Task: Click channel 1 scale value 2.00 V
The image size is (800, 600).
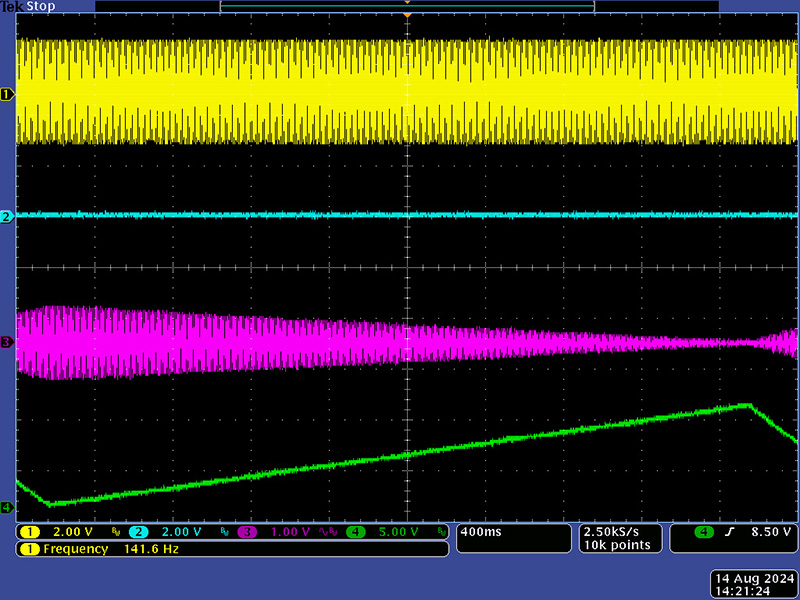Action: pyautogui.click(x=73, y=532)
